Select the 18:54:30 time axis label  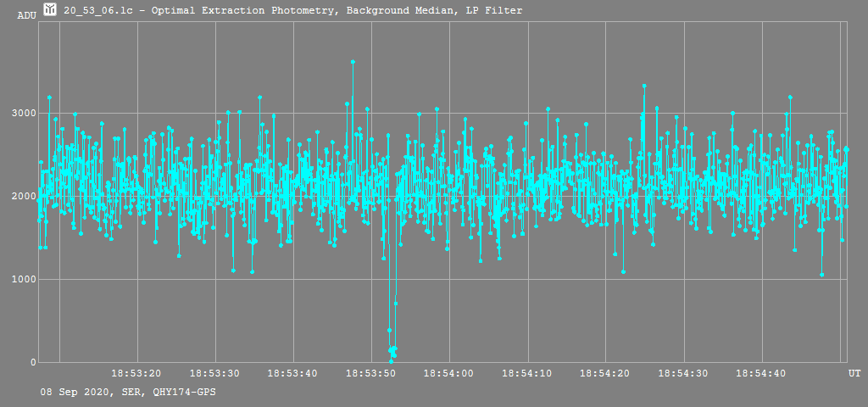click(x=683, y=374)
